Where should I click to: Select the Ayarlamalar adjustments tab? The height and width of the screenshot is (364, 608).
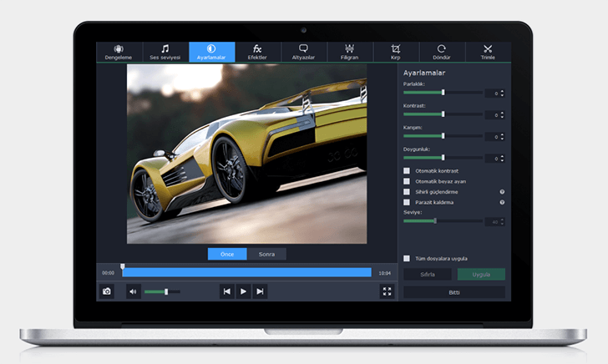[x=212, y=52]
